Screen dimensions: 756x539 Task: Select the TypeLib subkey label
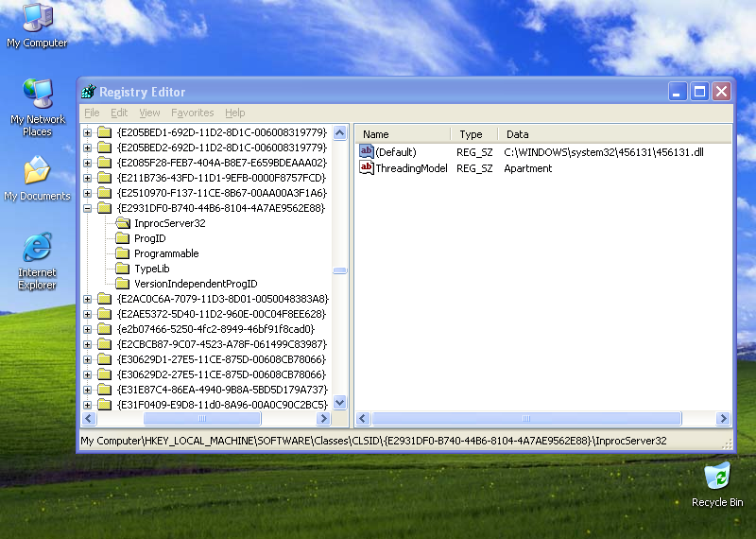pos(152,269)
